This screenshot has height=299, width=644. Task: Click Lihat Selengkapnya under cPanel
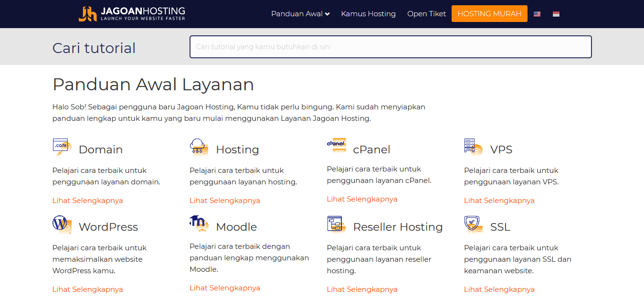(x=362, y=199)
